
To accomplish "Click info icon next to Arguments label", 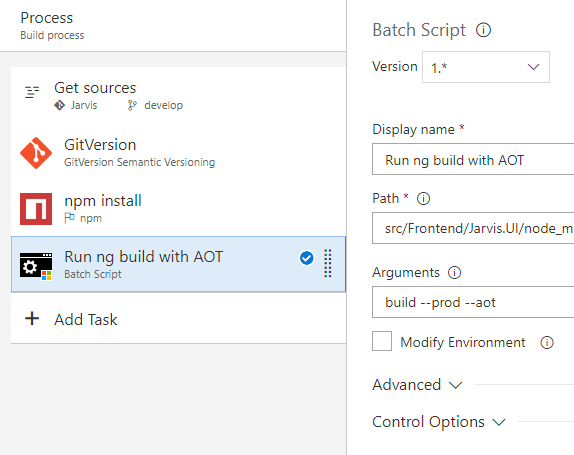I will coord(455,272).
